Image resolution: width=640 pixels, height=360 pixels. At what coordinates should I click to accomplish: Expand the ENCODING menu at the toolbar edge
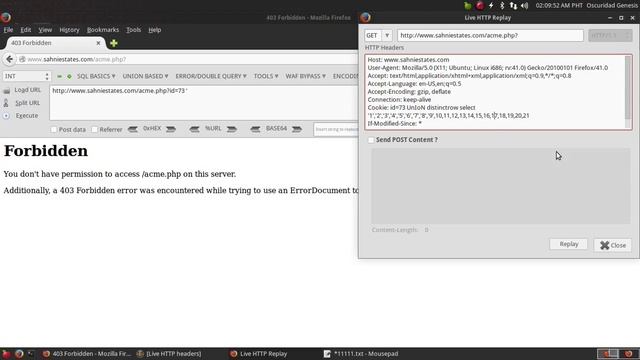(345, 76)
